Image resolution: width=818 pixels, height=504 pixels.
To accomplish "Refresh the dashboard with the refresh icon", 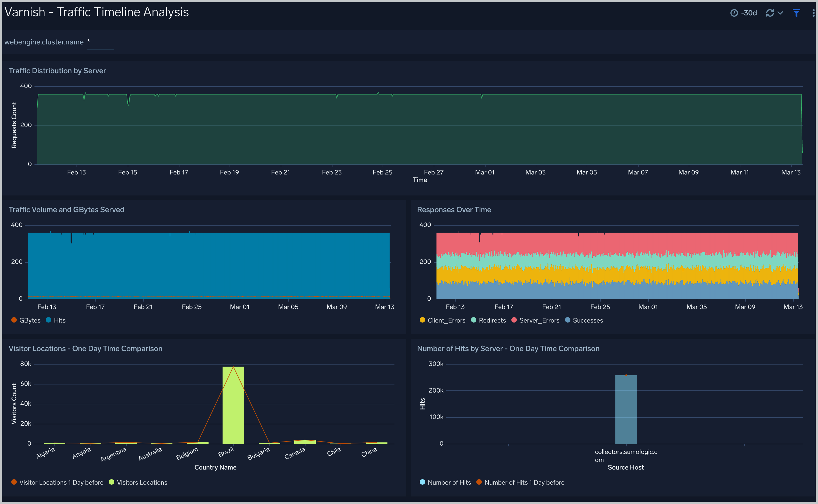I will pos(770,13).
